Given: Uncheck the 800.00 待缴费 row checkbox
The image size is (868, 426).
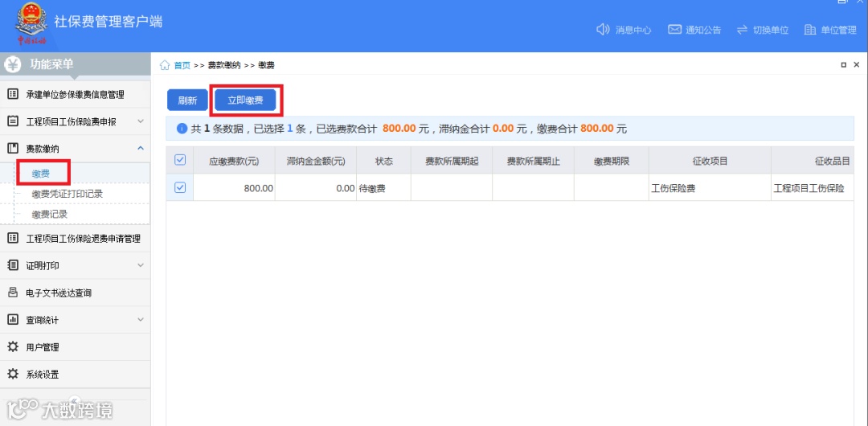Looking at the screenshot, I should 180,188.
